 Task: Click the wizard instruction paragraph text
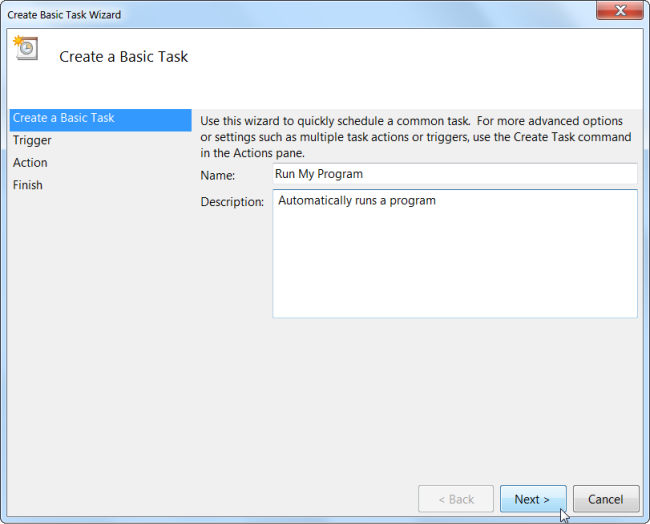(415, 136)
